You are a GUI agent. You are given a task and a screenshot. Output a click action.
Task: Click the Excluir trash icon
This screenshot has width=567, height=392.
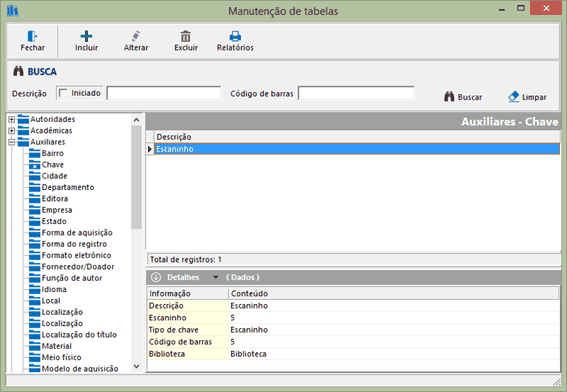pyautogui.click(x=186, y=36)
